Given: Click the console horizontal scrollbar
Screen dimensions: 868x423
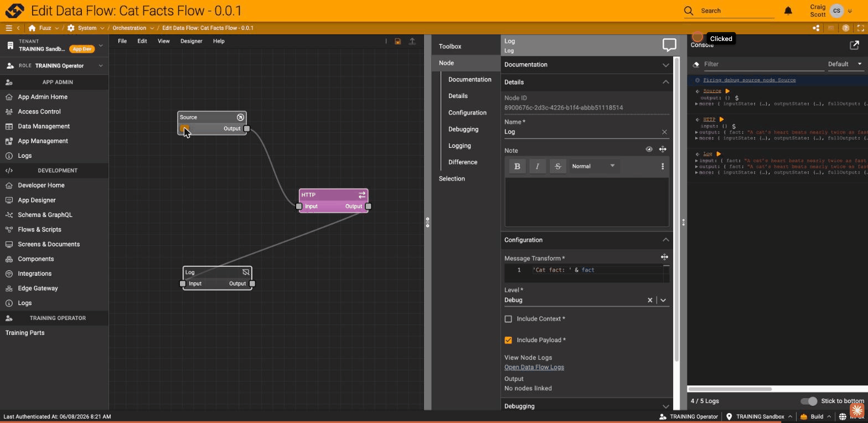Looking at the screenshot, I should (731, 389).
